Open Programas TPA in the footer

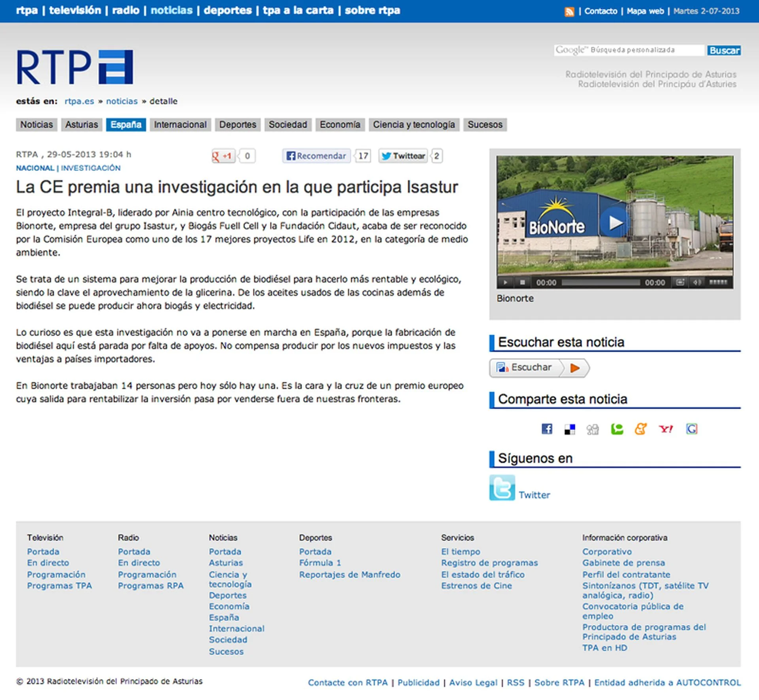pos(59,585)
